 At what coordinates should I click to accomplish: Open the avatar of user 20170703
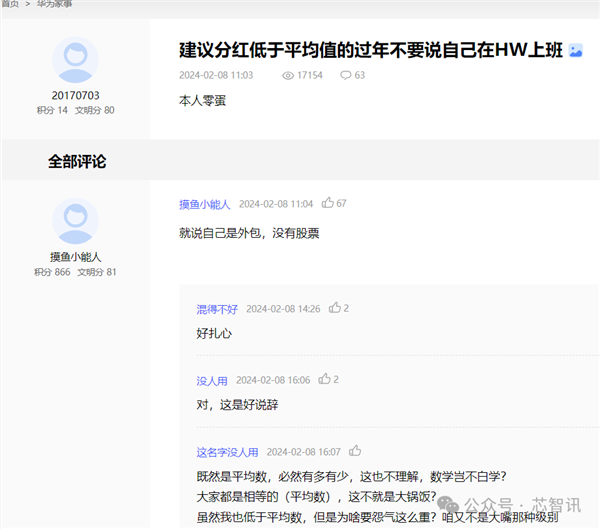point(75,60)
